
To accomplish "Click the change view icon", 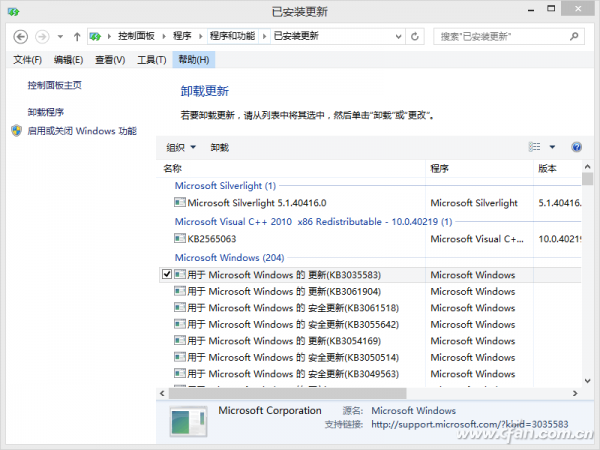I will point(535,147).
